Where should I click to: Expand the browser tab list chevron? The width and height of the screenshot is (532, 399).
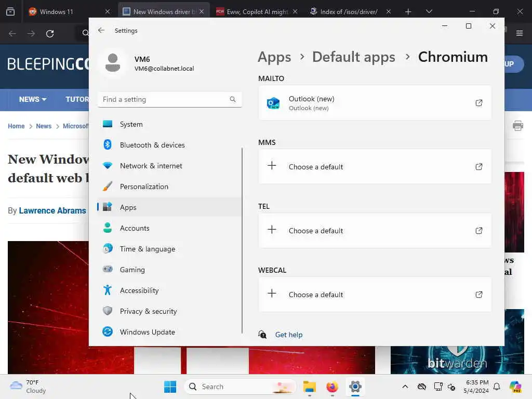coord(429,11)
